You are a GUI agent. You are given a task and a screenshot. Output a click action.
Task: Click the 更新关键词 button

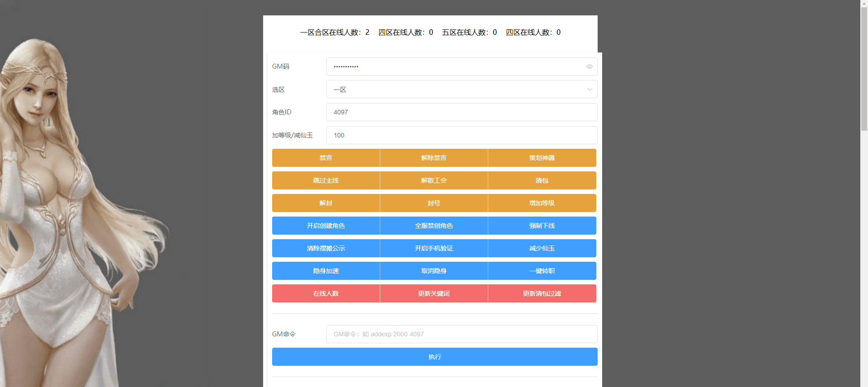tap(434, 293)
